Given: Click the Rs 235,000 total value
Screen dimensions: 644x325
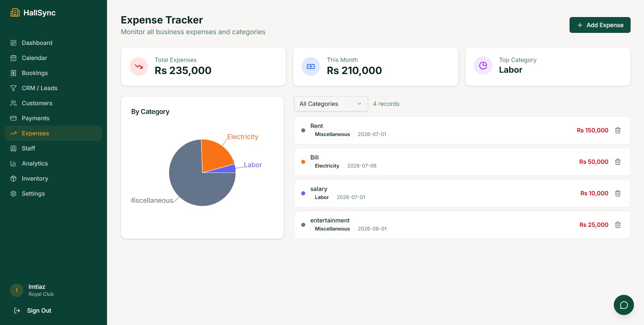Looking at the screenshot, I should coord(183,70).
